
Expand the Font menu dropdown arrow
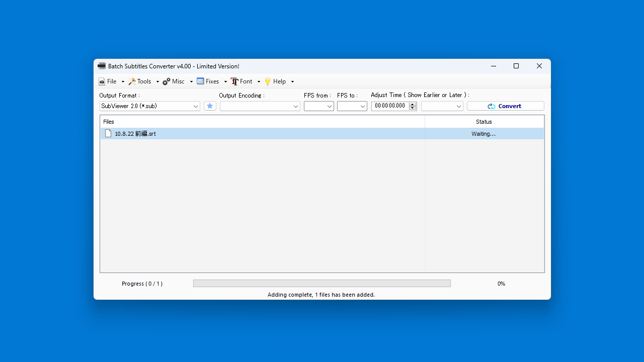click(259, 81)
